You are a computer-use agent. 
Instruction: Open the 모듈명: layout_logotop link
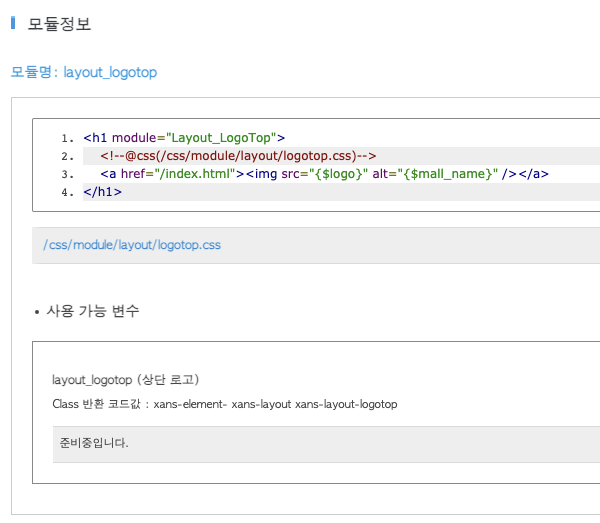pos(84,72)
